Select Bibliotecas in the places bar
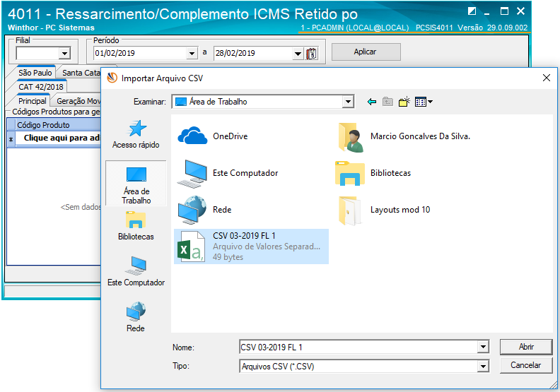 [136, 227]
